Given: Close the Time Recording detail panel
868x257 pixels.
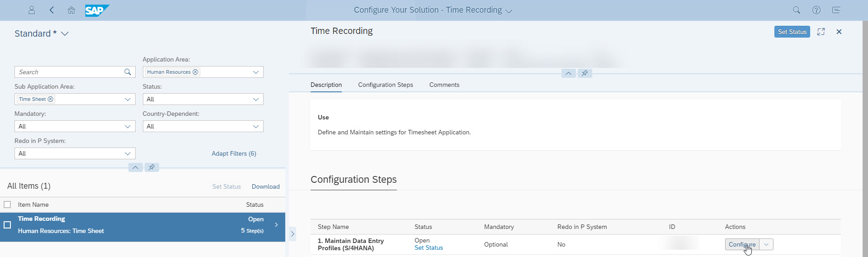Looking at the screenshot, I should point(839,32).
